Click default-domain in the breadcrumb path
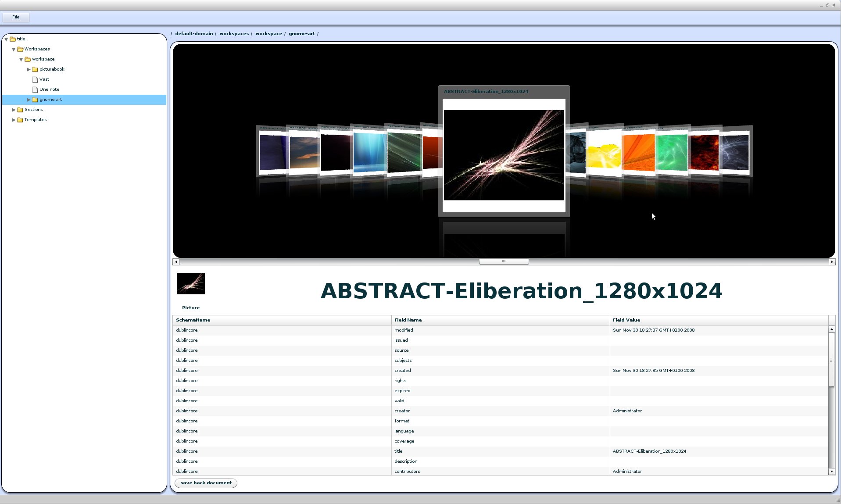The image size is (841, 504). point(194,34)
